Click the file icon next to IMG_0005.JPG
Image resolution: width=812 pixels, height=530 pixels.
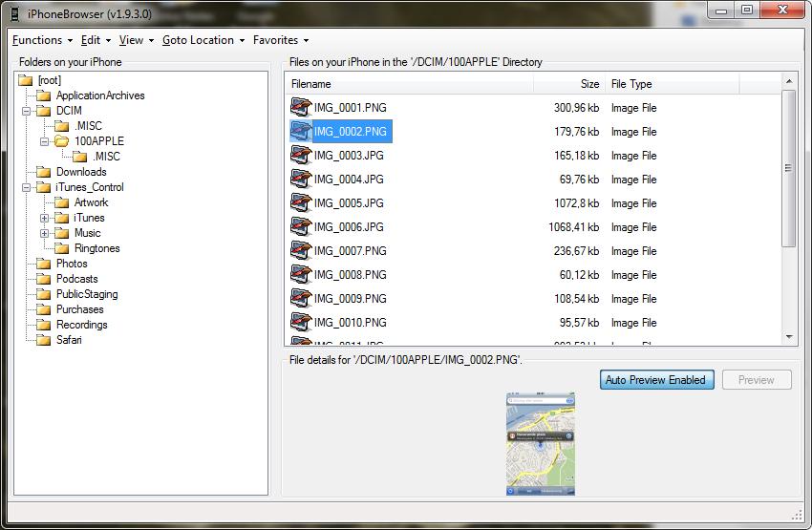point(301,203)
